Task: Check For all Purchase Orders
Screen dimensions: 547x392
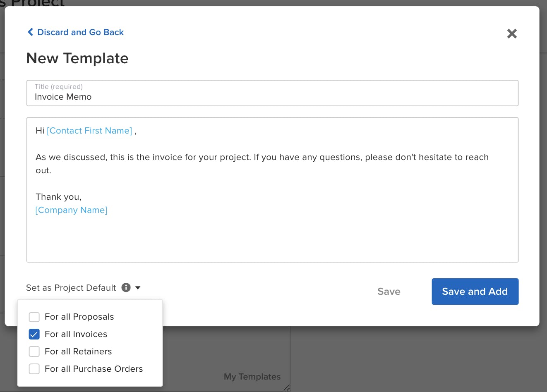Action: [34, 369]
